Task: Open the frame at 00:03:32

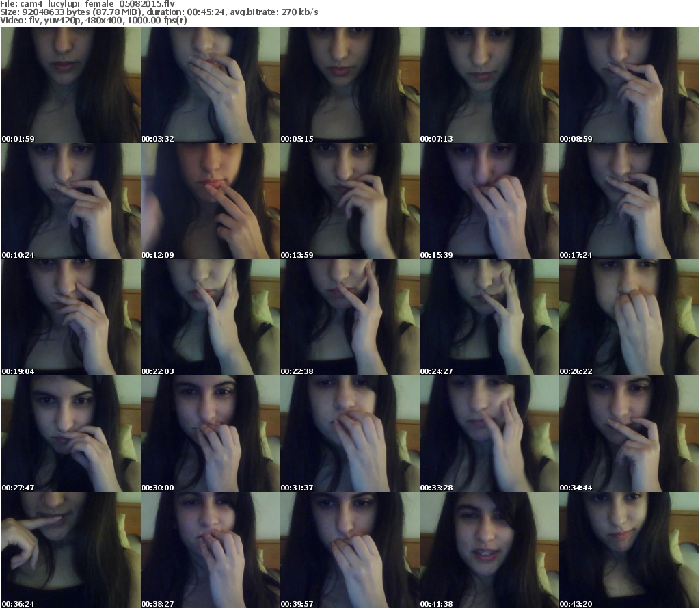Action: 211,85
